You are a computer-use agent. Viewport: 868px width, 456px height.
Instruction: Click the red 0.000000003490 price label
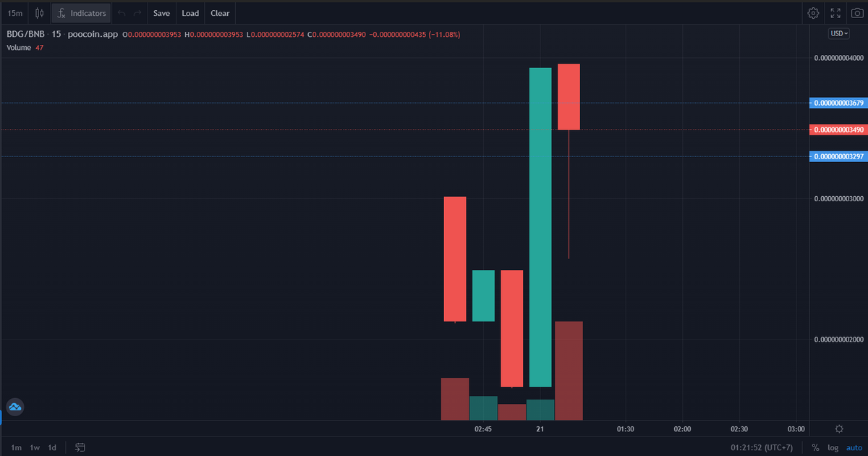[838, 130]
